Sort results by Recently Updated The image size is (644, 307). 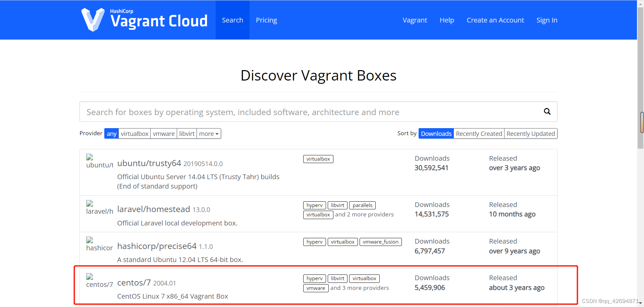(x=531, y=134)
